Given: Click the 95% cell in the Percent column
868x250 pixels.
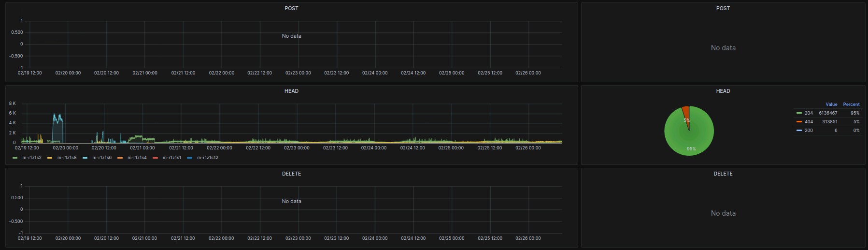Looking at the screenshot, I should tap(855, 113).
